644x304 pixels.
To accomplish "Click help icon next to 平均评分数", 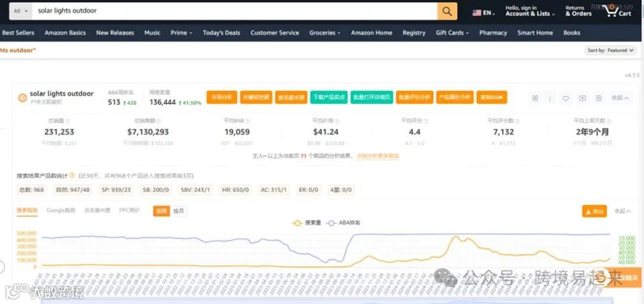I will (517, 121).
